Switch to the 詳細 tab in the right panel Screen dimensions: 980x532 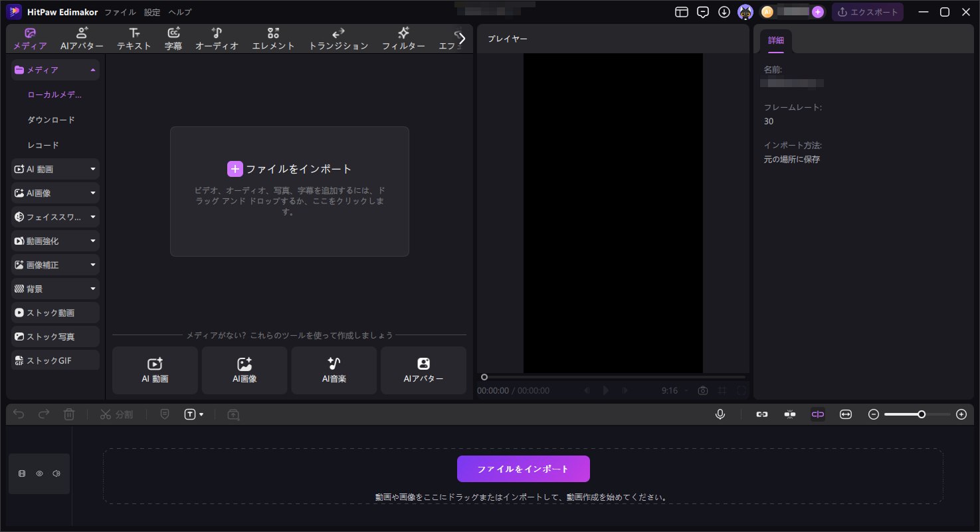click(775, 40)
